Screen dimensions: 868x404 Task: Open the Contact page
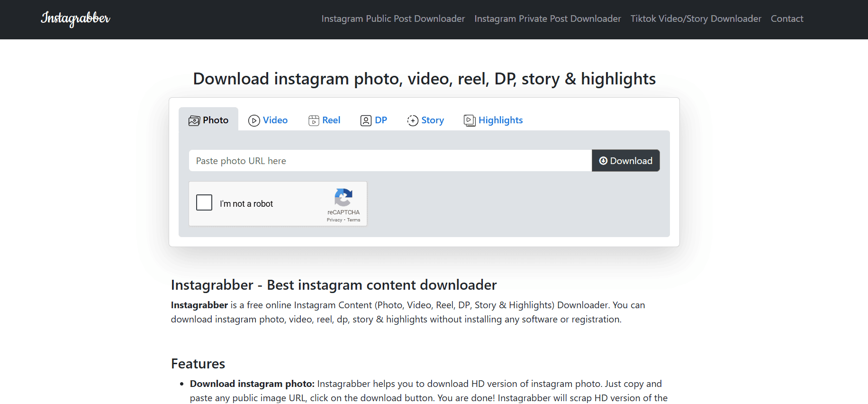[x=787, y=18]
